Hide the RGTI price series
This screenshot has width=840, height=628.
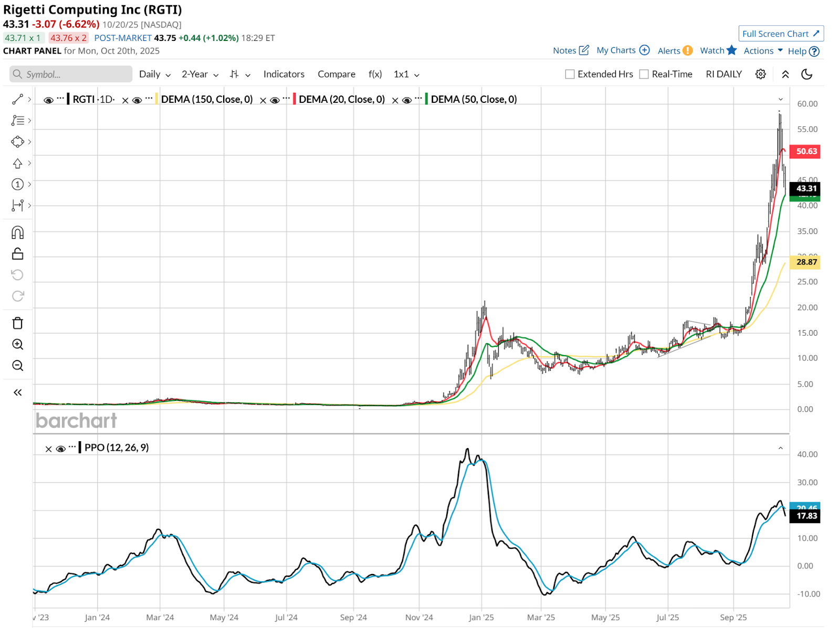point(48,100)
